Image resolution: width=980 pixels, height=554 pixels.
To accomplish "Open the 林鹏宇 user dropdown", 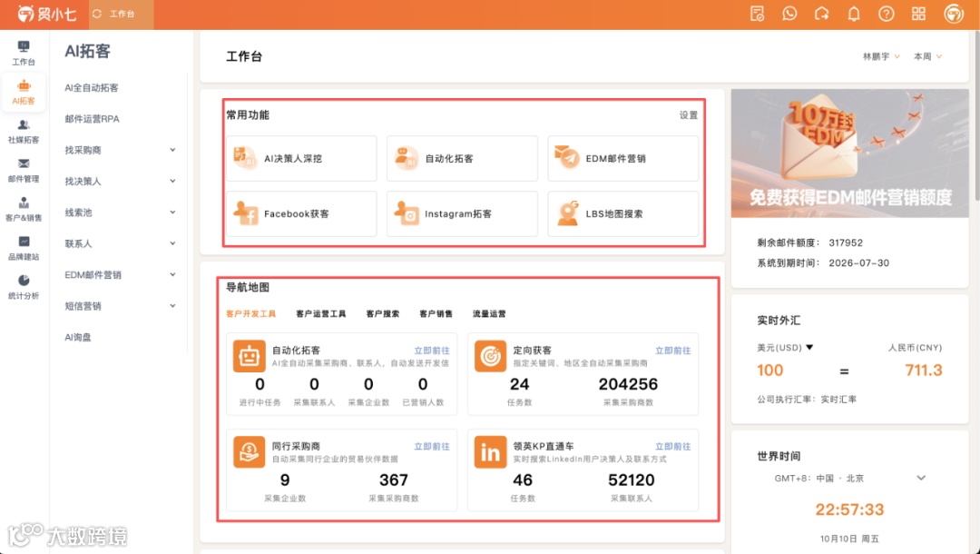I will tap(881, 56).
